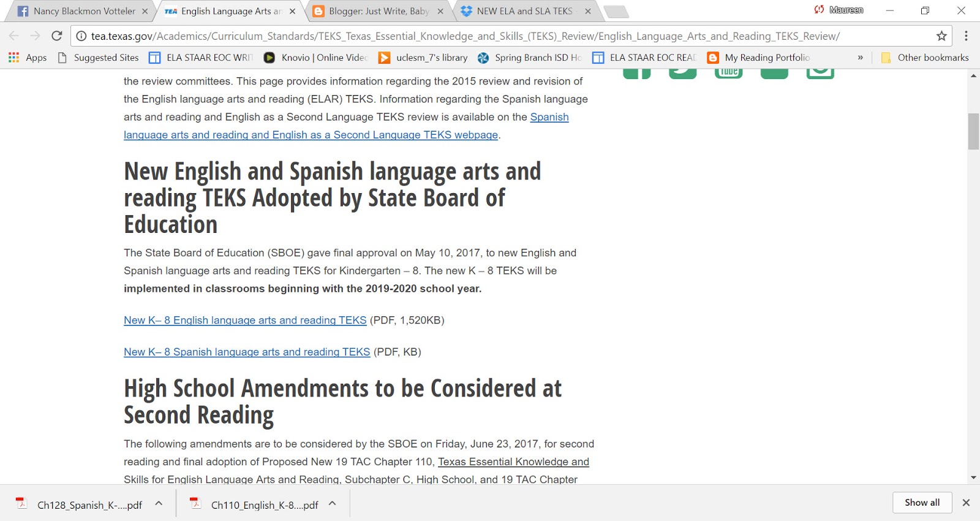
Task: Select the English Language Arts tab
Action: click(x=230, y=11)
